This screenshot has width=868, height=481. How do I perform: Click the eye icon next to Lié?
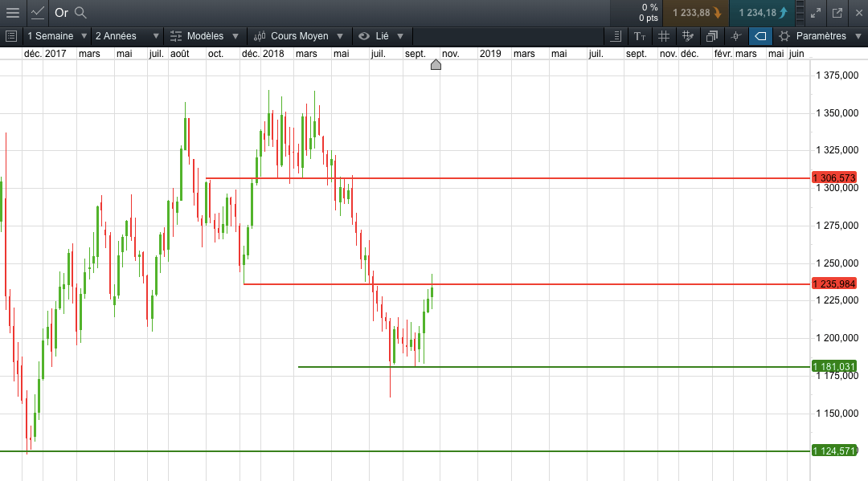coord(364,36)
